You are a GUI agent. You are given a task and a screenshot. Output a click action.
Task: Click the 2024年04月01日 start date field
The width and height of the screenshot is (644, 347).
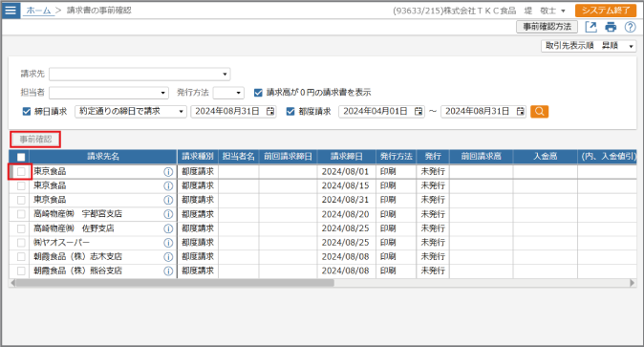(381, 112)
